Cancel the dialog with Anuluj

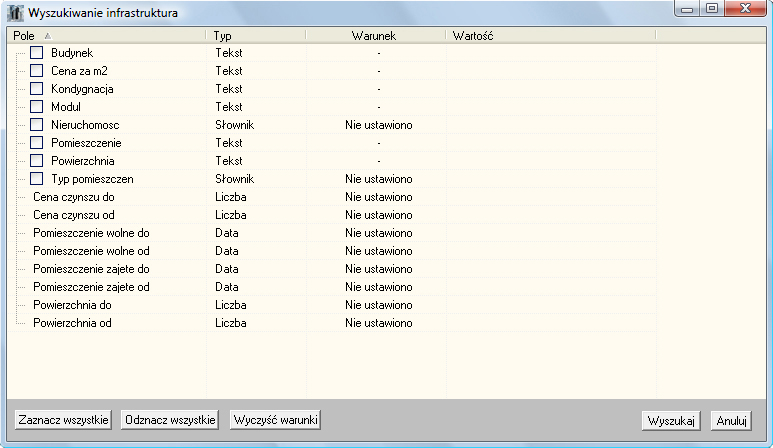pyautogui.click(x=731, y=421)
